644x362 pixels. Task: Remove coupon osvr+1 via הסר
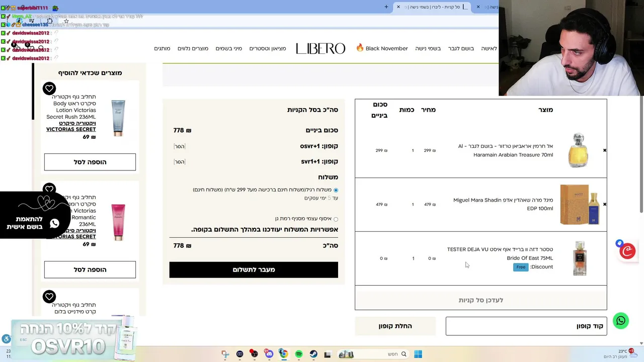pos(180,146)
